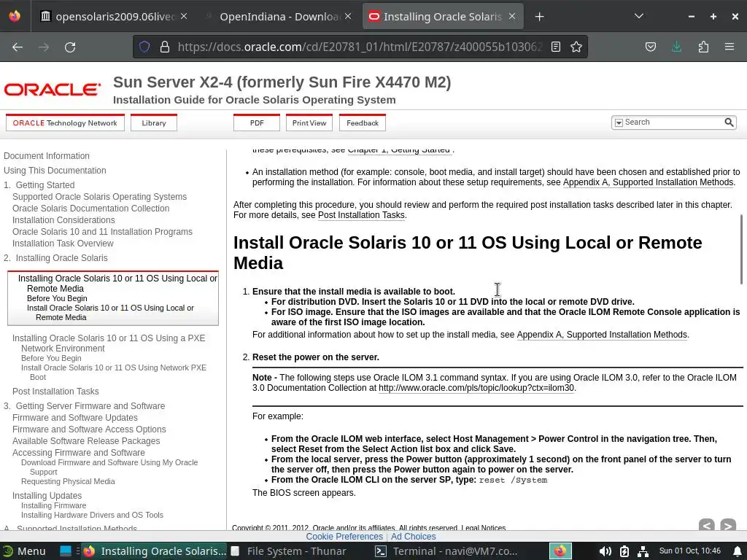This screenshot has width=747, height=560.
Task: Open a new browser tab
Action: (x=539, y=17)
